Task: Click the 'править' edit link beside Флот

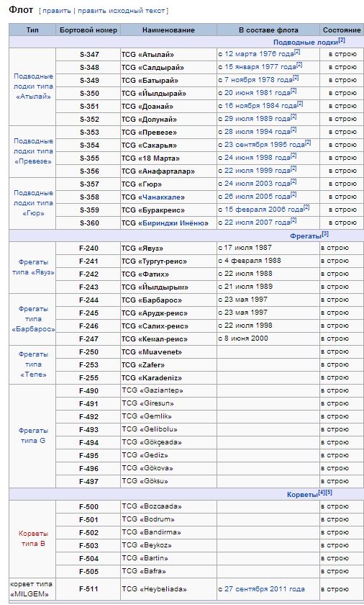Action: (x=57, y=11)
